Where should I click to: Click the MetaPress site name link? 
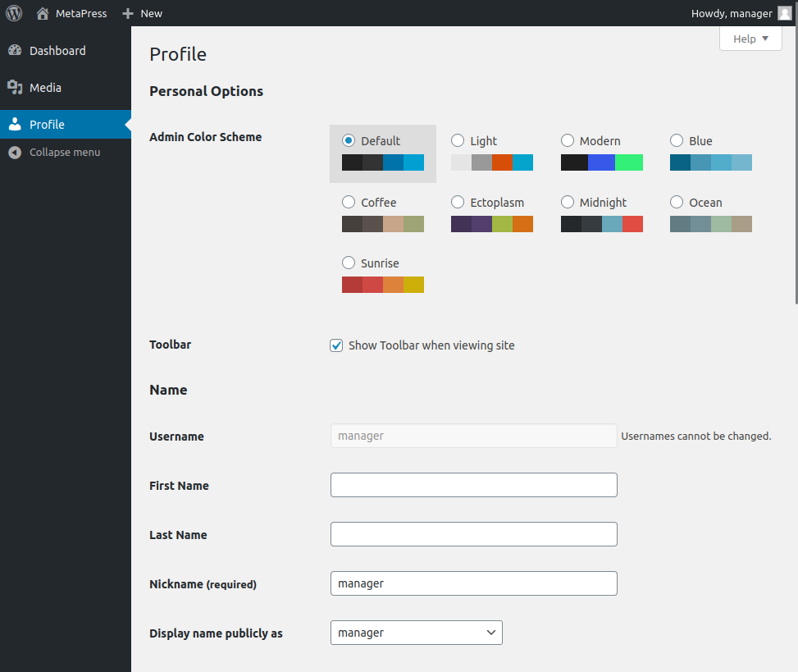coord(81,13)
